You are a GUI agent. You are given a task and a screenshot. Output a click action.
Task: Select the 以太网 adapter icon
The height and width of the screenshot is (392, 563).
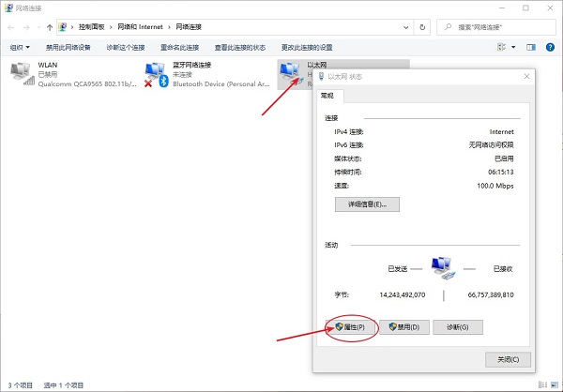(x=290, y=73)
